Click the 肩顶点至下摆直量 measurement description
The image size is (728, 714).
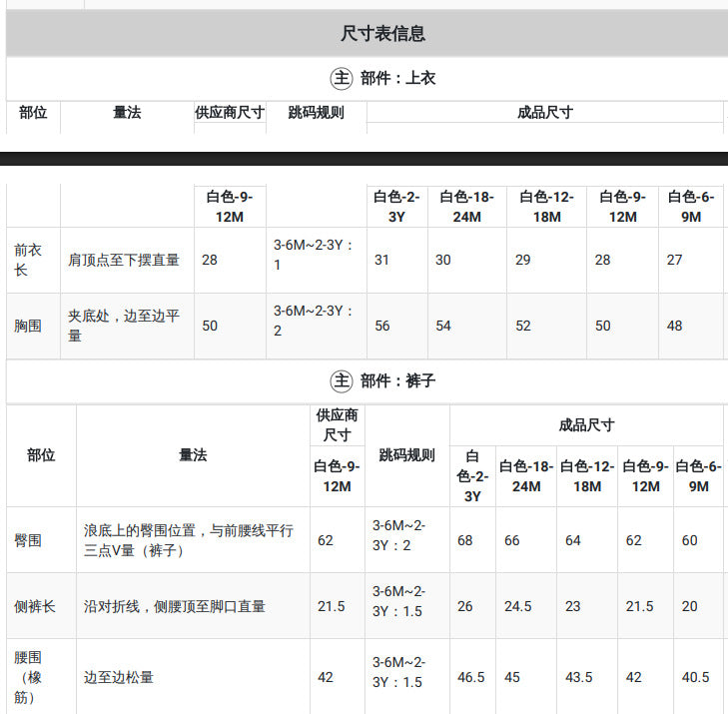124,260
